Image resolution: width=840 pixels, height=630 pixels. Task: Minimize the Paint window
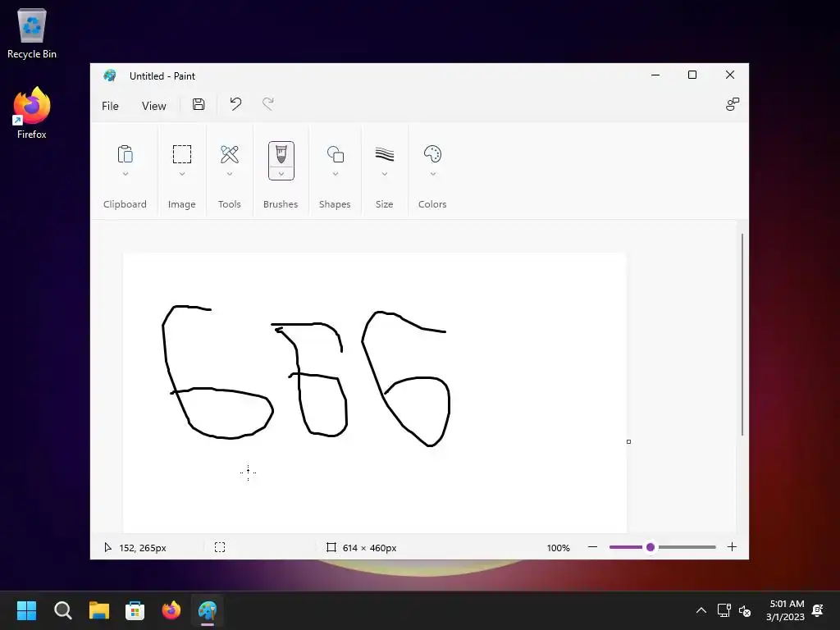click(x=655, y=75)
